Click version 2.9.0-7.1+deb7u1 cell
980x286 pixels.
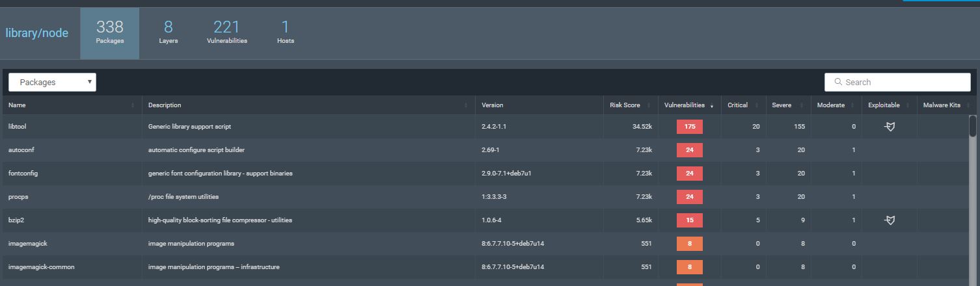click(507, 174)
